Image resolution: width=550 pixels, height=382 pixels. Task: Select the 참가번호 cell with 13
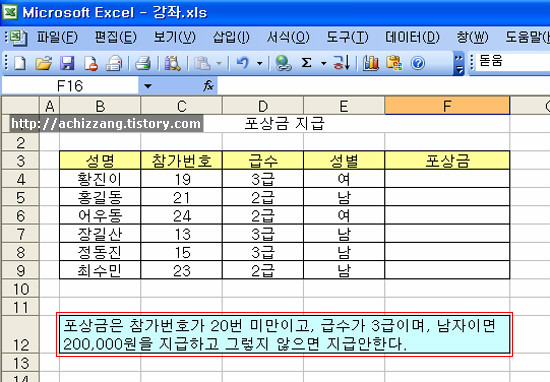[x=181, y=234]
